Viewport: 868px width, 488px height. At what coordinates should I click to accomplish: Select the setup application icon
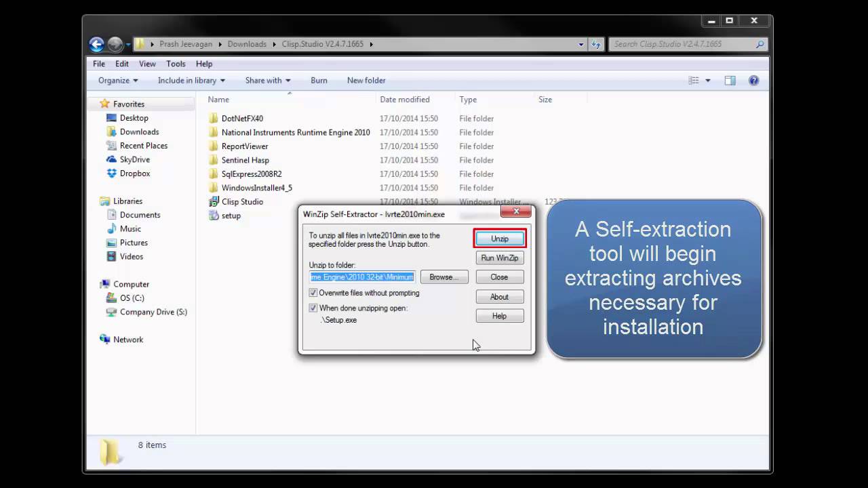click(214, 216)
